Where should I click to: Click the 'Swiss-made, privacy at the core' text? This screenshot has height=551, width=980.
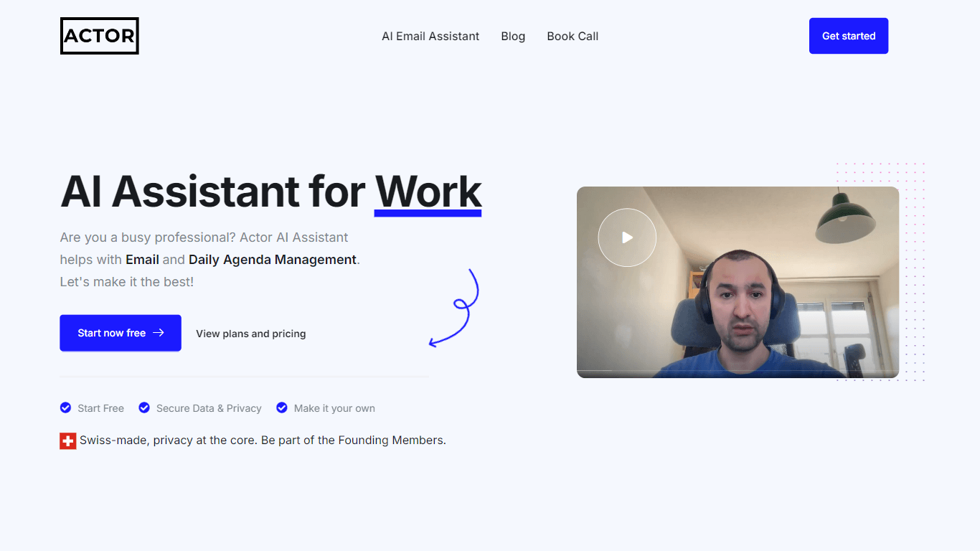pyautogui.click(x=168, y=441)
